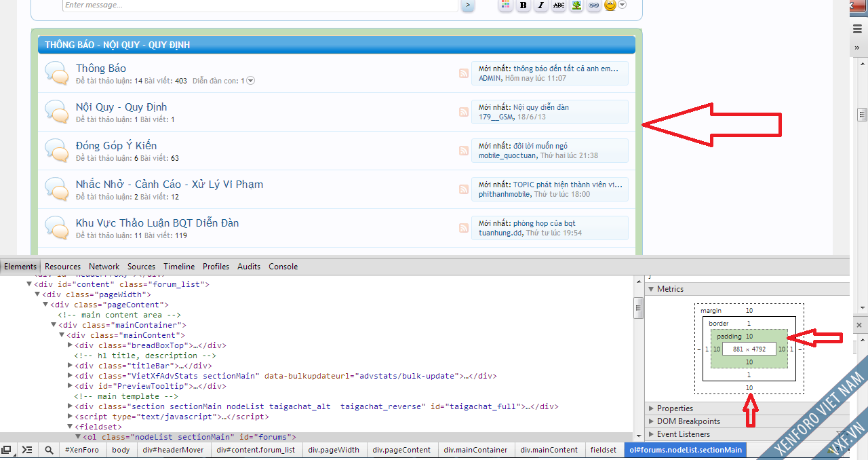The height and width of the screenshot is (460, 868).
Task: Expand sub-forums dropdown beside Diễn đàn con
Action: 250,81
